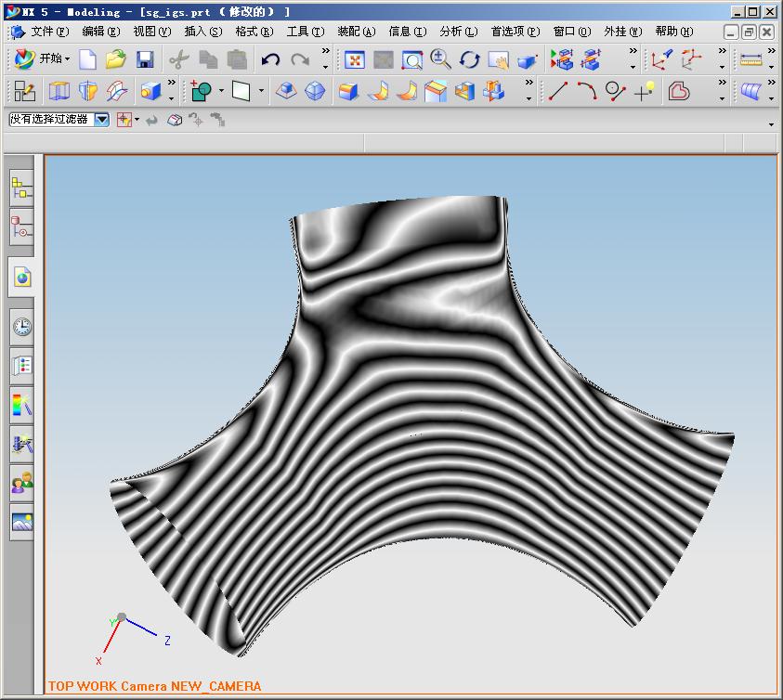The width and height of the screenshot is (783, 700).
Task: Select the Hole feature icon
Action: [x=150, y=91]
